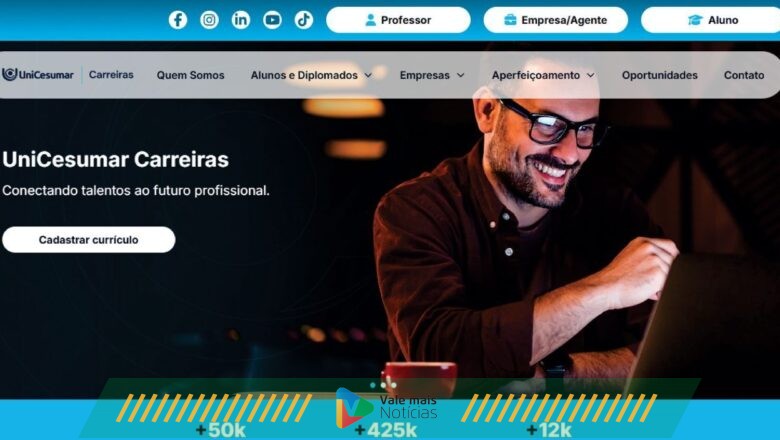Click the graduation cap icon for Aluno
Image resolution: width=780 pixels, height=440 pixels.
[x=695, y=20]
